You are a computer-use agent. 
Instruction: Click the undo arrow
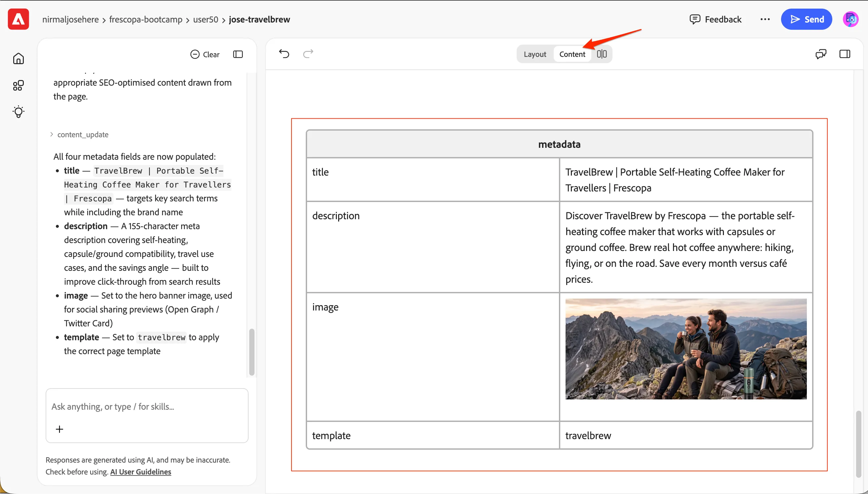tap(284, 54)
